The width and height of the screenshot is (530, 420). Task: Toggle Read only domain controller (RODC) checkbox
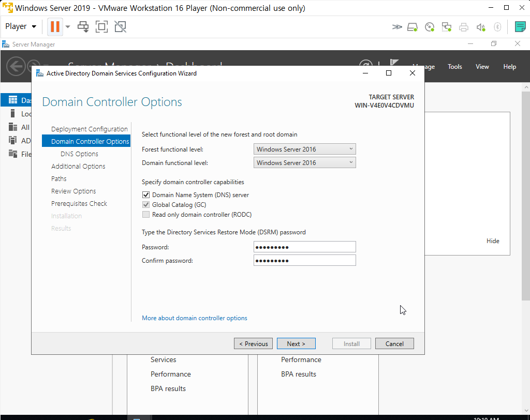click(x=145, y=214)
